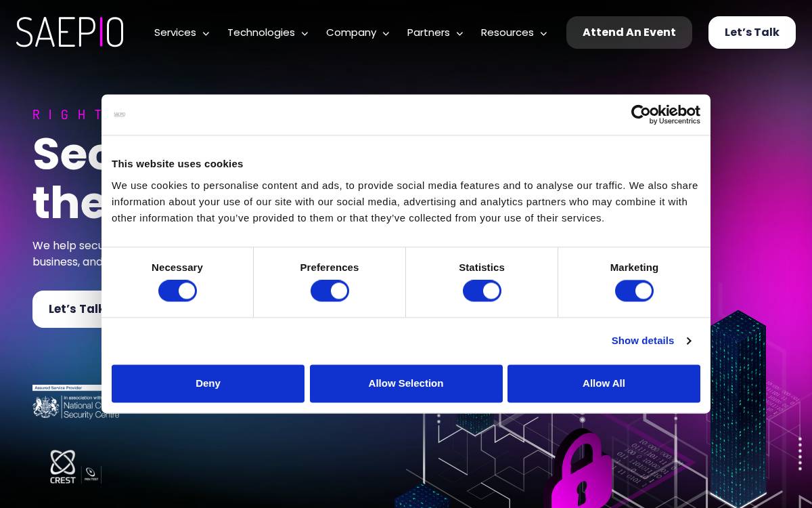The width and height of the screenshot is (812, 508).
Task: Expand the Technologies dropdown chevron
Action: click(x=304, y=33)
